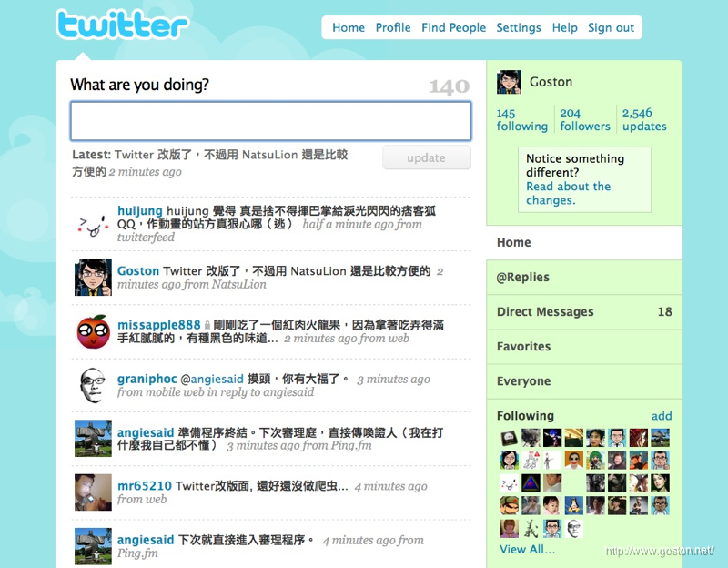
Task: Click the Twitter logo
Action: tap(121, 25)
